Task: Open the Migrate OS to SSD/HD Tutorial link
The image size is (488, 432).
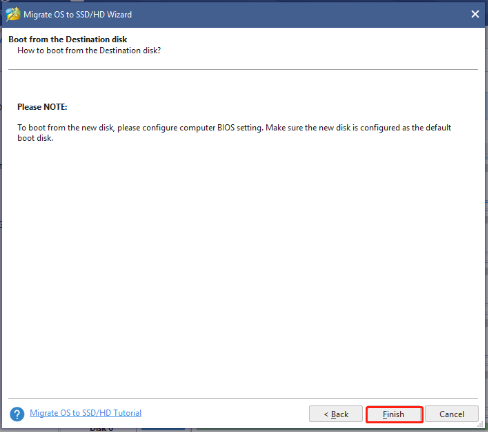Action: click(x=86, y=413)
